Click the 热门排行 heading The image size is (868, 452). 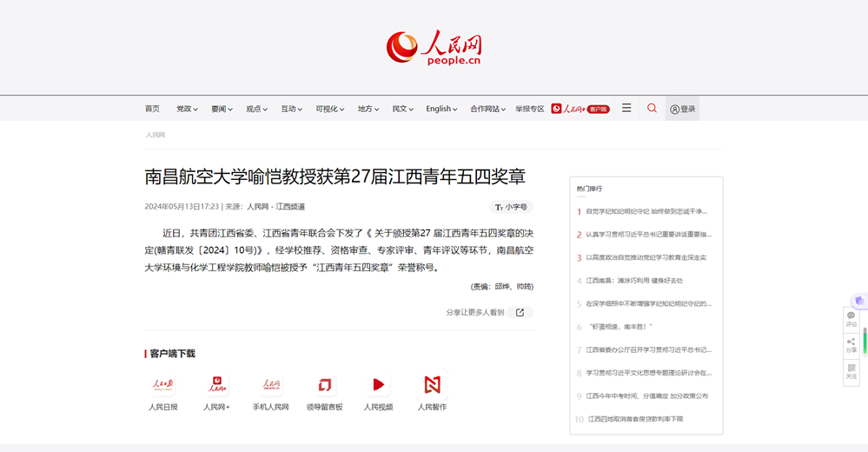(589, 189)
